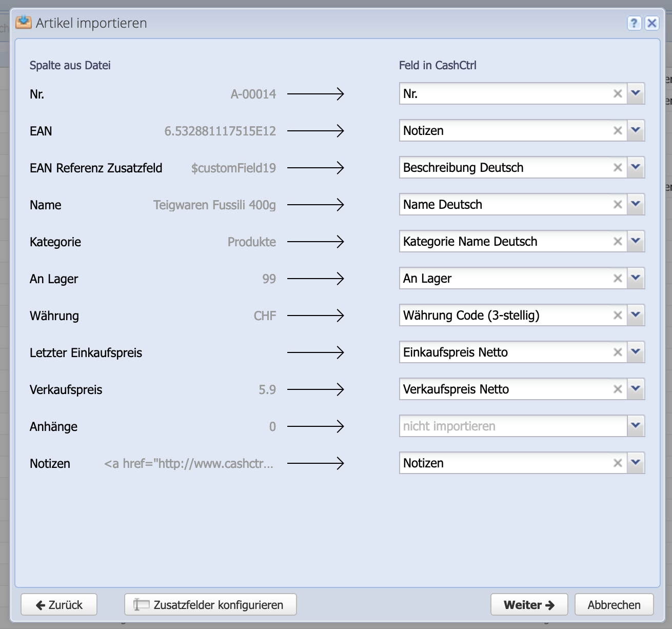Open Zusatzfelder konfigurieren

pos(210,604)
